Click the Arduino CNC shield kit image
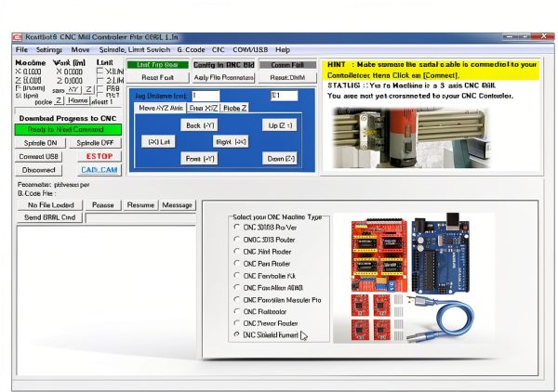The width and height of the screenshot is (558, 392). (x=414, y=278)
